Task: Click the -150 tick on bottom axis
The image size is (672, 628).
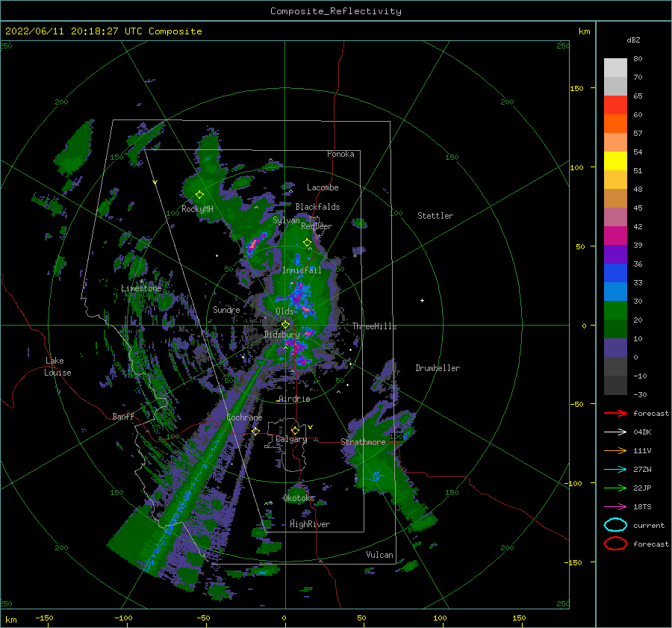Action: (44, 618)
